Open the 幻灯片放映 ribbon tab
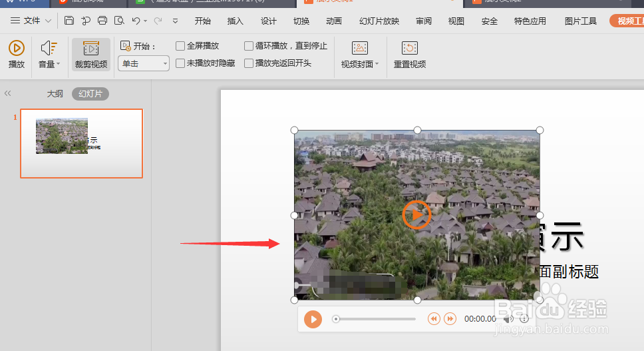Viewport: 644px width, 351px height. 379,21
